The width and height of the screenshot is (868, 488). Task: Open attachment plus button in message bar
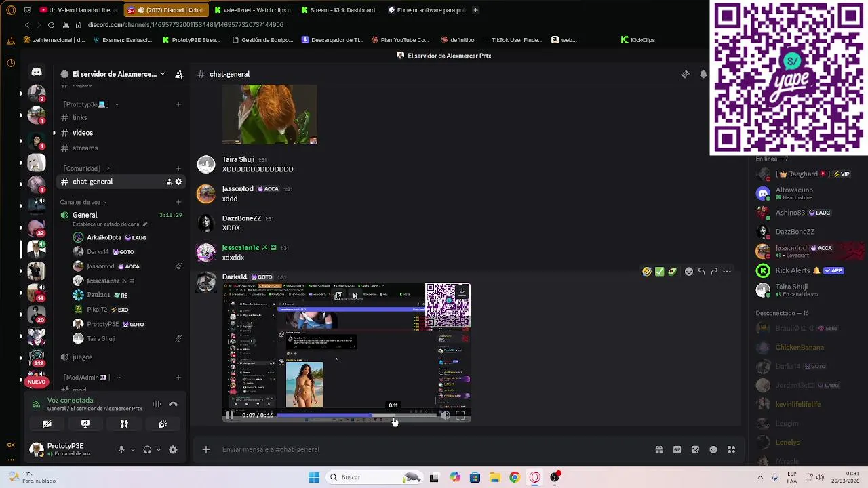coord(206,449)
